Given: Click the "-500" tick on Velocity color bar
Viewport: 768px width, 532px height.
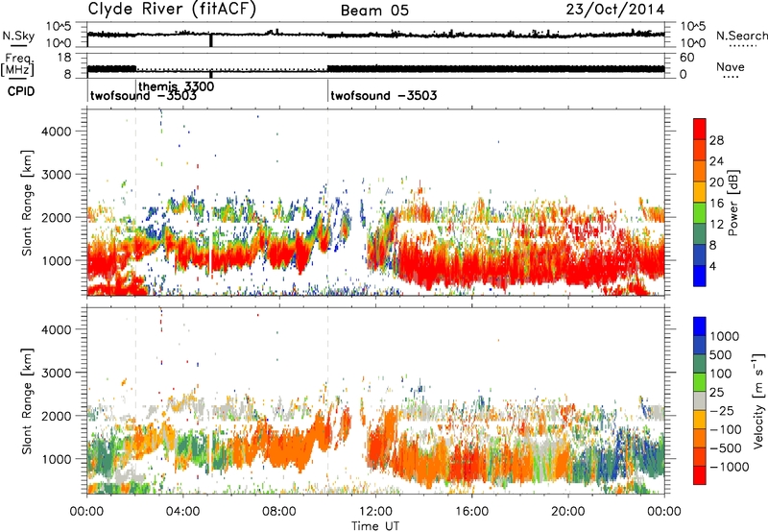Looking at the screenshot, I should 726,448.
